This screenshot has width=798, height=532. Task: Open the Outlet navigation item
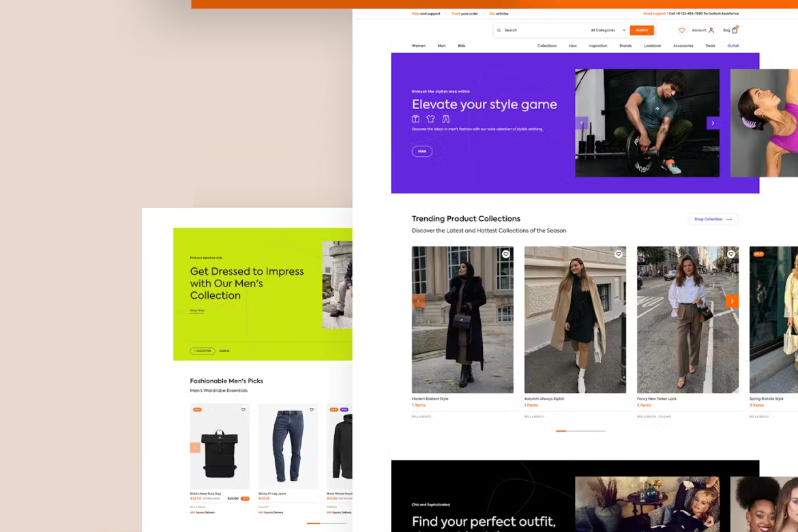tap(733, 46)
